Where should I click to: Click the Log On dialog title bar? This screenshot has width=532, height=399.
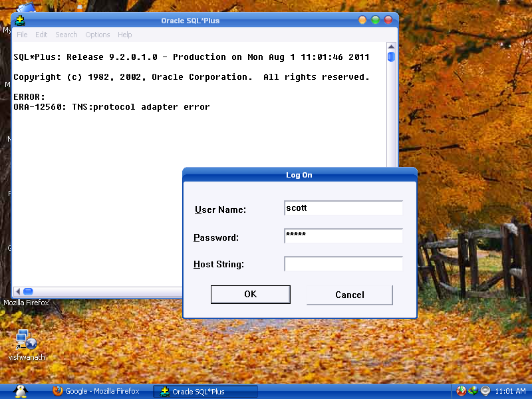pyautogui.click(x=299, y=175)
